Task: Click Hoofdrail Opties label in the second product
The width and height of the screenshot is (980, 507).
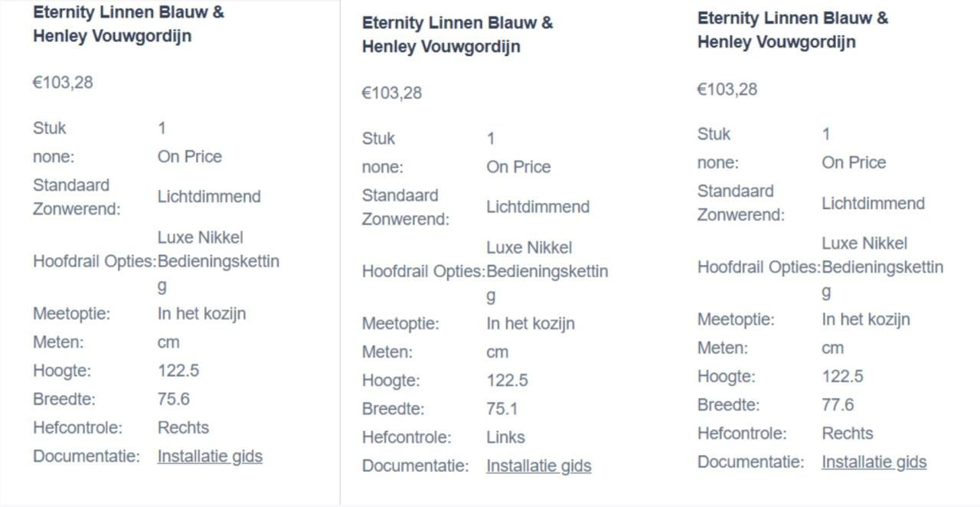Action: click(x=423, y=272)
